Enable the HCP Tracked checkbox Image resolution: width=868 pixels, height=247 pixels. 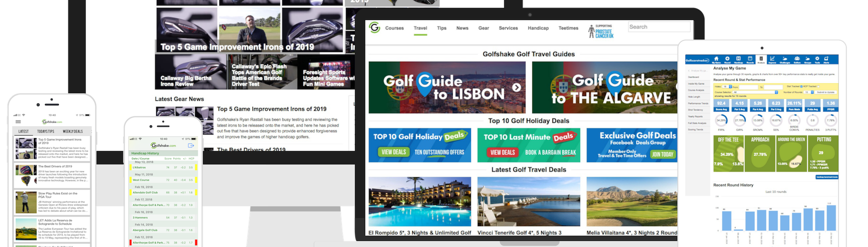(819, 87)
